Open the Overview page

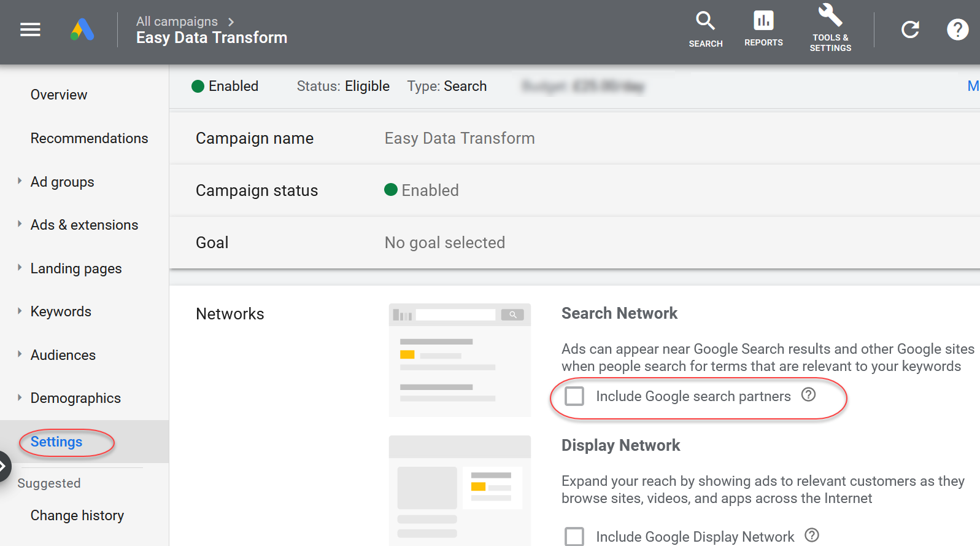(x=59, y=95)
